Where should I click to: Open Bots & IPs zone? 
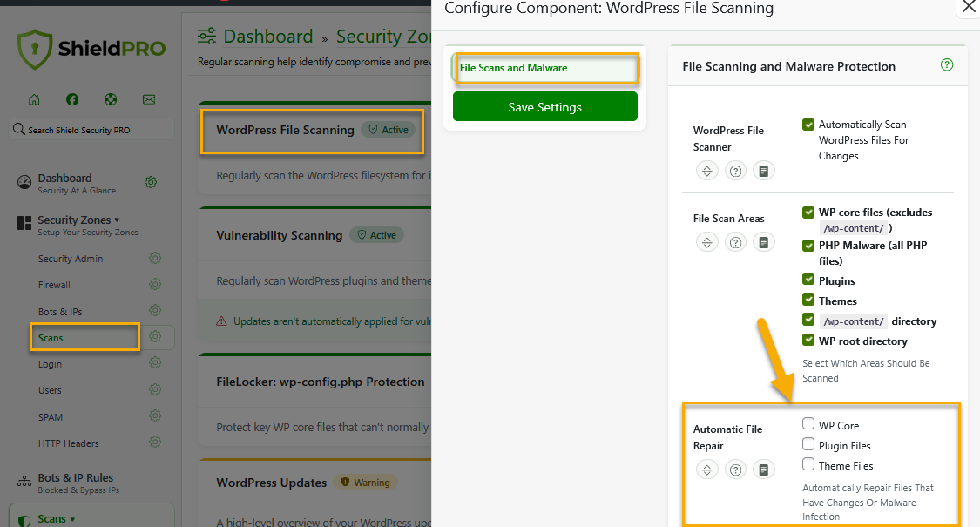(x=60, y=311)
